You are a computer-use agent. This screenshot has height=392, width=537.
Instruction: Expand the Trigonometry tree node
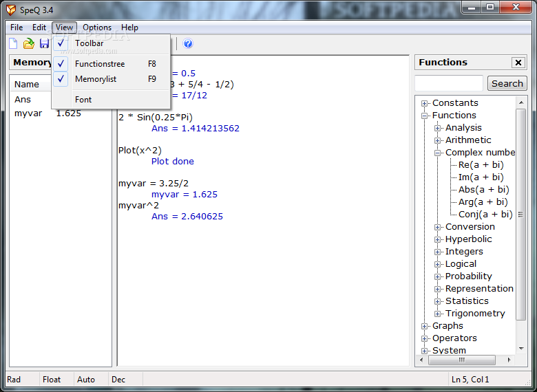tap(437, 314)
